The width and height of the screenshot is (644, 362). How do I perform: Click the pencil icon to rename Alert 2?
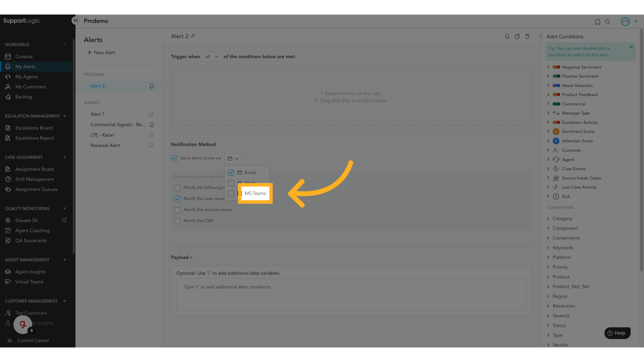tap(193, 36)
